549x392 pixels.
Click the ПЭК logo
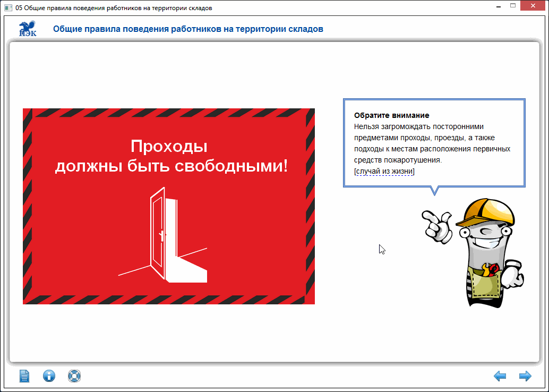point(28,28)
